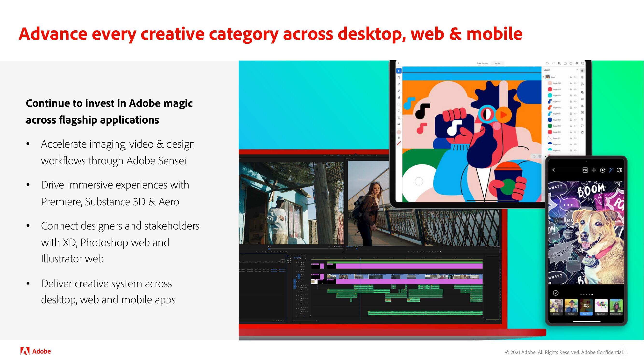Open the red stroke swatch on iPad
Image resolution: width=644 pixels, height=362 pixels.
point(399,143)
